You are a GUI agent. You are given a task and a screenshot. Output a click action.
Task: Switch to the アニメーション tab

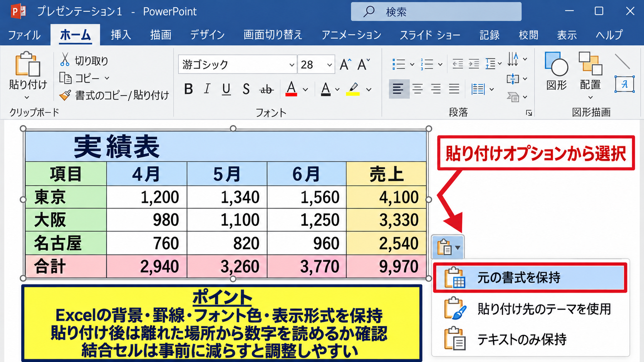tap(351, 35)
